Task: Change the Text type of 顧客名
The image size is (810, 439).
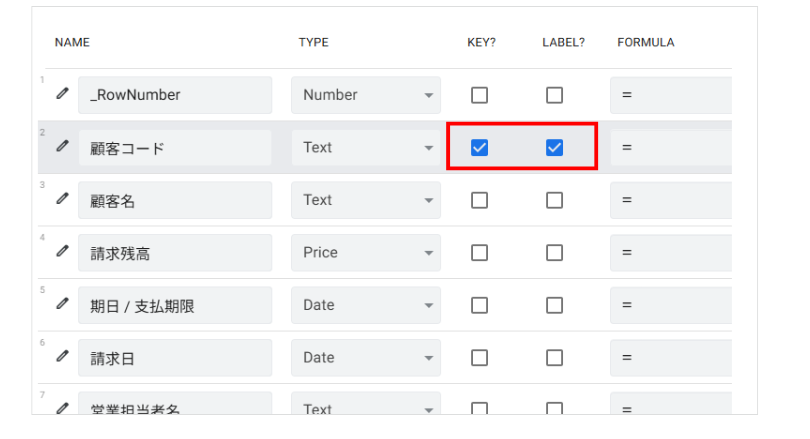Action: tap(366, 200)
